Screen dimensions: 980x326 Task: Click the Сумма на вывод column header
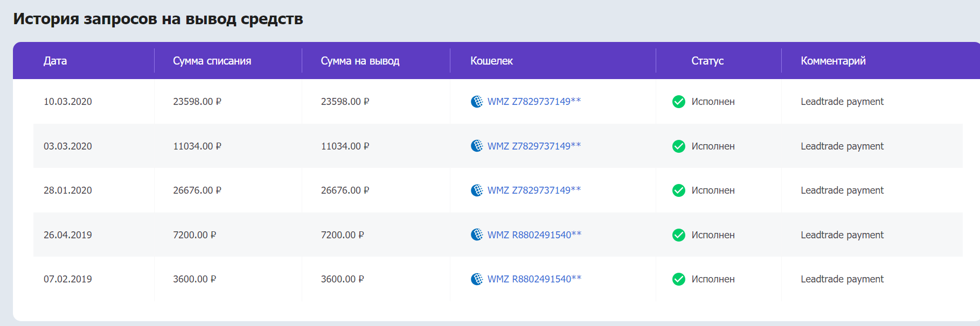coord(360,61)
